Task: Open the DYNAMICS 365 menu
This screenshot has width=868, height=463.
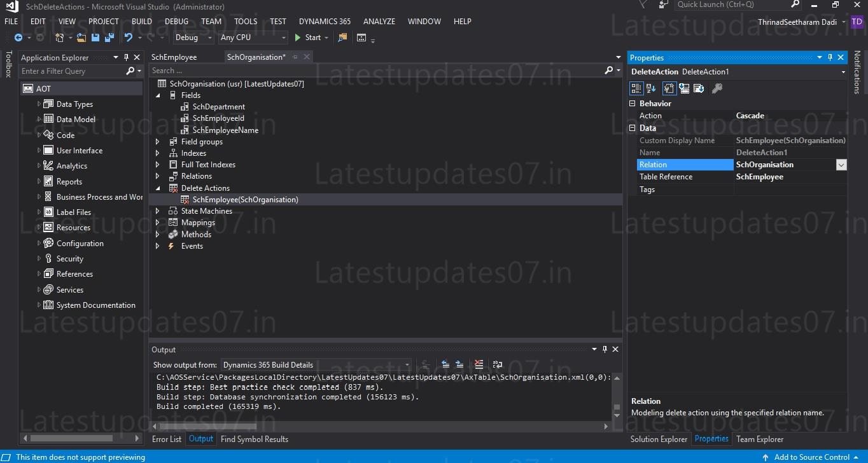Action: (325, 21)
